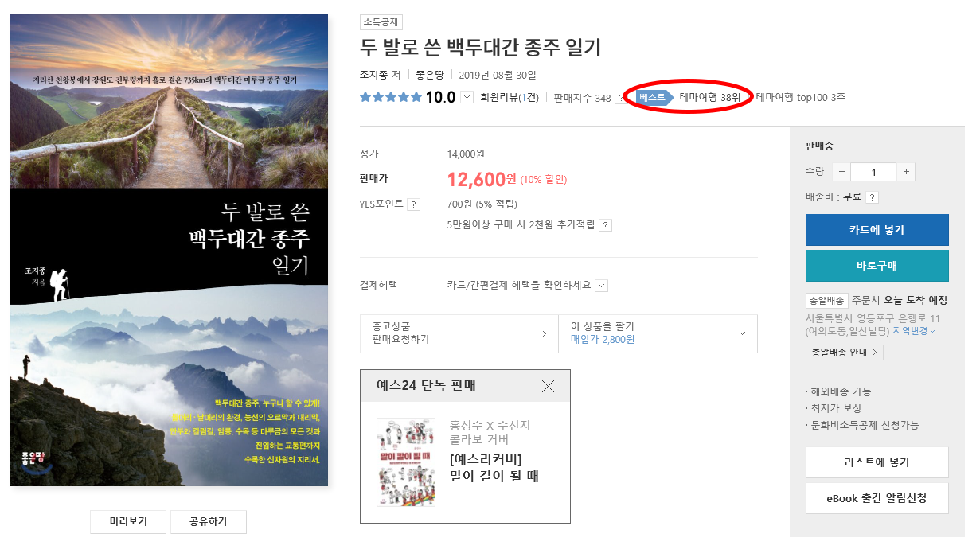Click the 바로구매 button
This screenshot has width=980, height=557.
[877, 266]
